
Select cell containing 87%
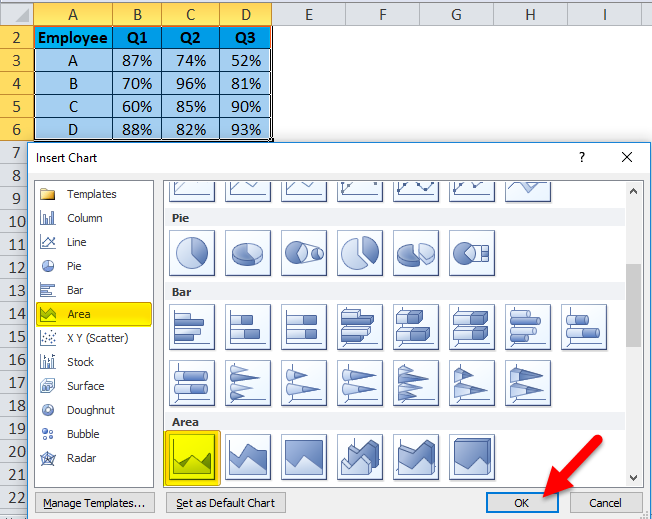click(137, 61)
